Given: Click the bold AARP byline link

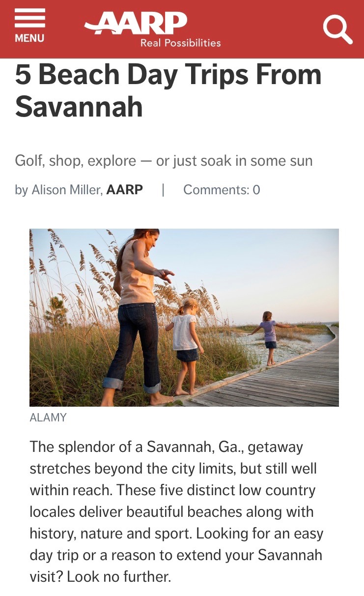Looking at the screenshot, I should click(124, 190).
